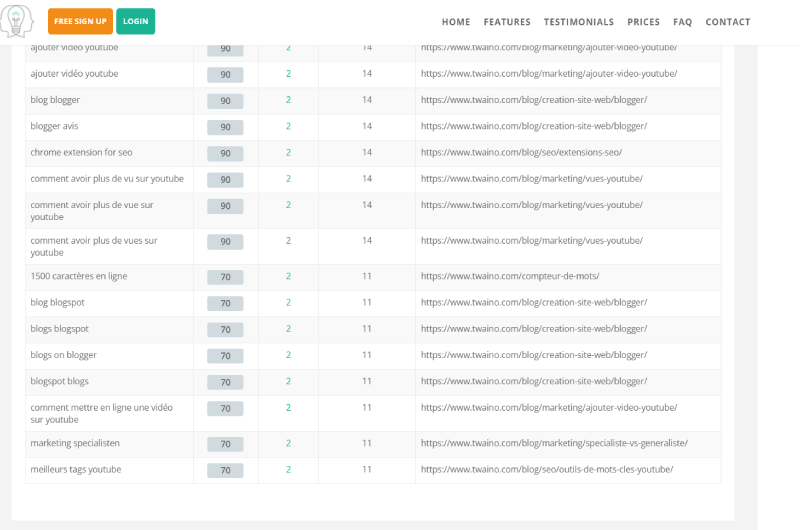Open vues-youtube URL in 'plus de vu' row
800x530 pixels.
pyautogui.click(x=532, y=179)
